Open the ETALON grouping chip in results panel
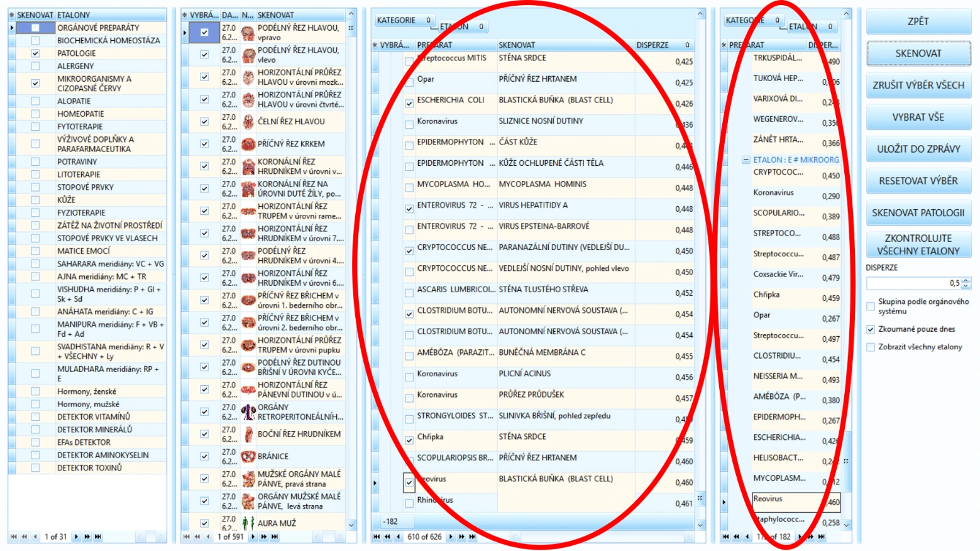This screenshot has width=980, height=551. point(461,26)
